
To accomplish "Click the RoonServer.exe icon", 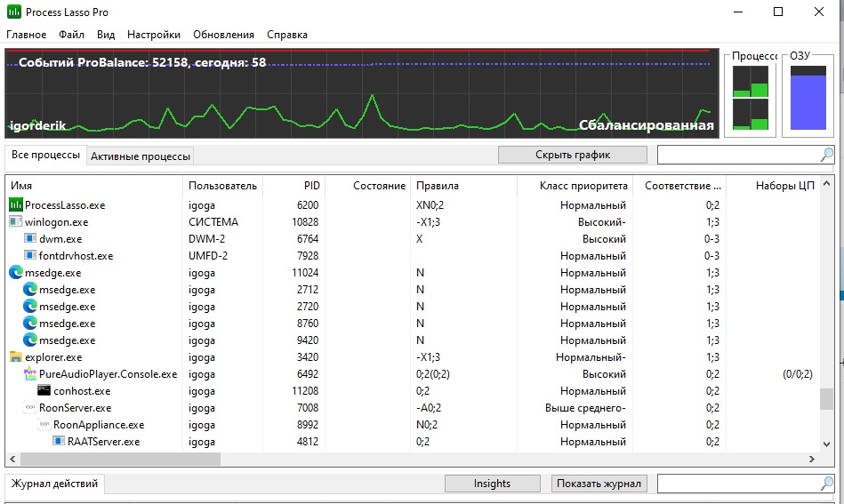I will point(30,408).
